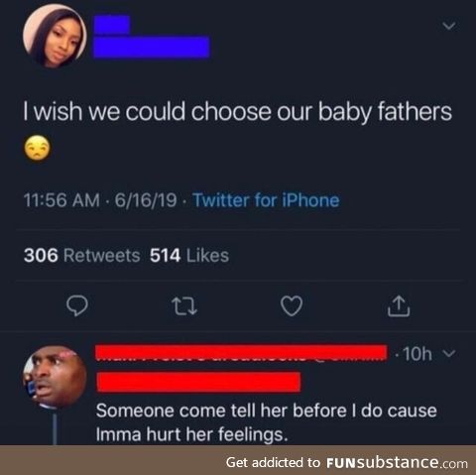Click the reply speech bubble icon
Image resolution: width=476 pixels, height=475 pixels.
pyautogui.click(x=77, y=305)
